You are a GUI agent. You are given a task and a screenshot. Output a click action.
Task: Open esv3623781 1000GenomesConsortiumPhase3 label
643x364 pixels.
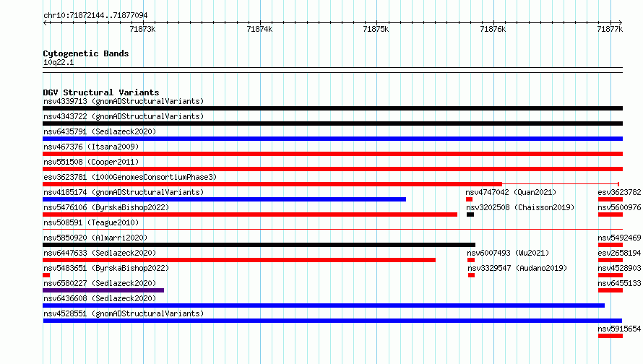click(x=130, y=177)
